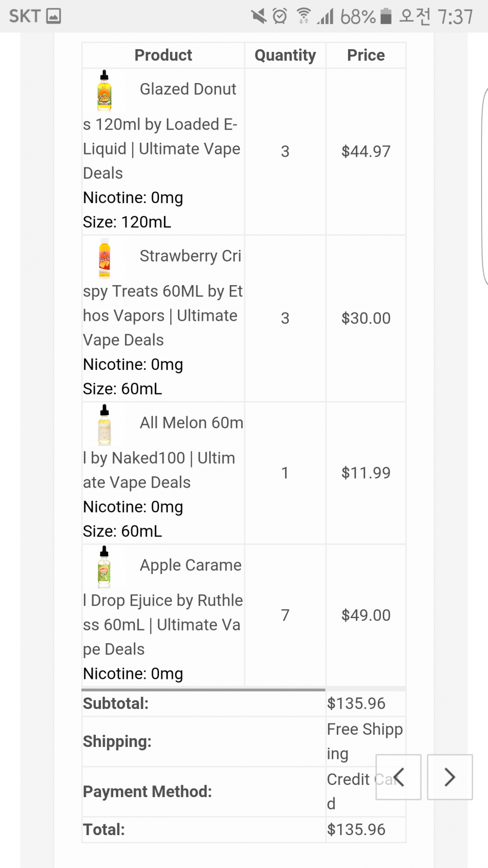Tap the Price column header
The height and width of the screenshot is (868, 488).
pyautogui.click(x=366, y=55)
